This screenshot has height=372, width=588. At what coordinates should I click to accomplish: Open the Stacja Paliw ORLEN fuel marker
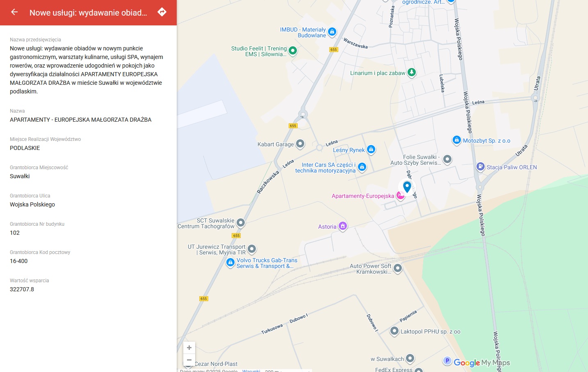[x=480, y=167]
